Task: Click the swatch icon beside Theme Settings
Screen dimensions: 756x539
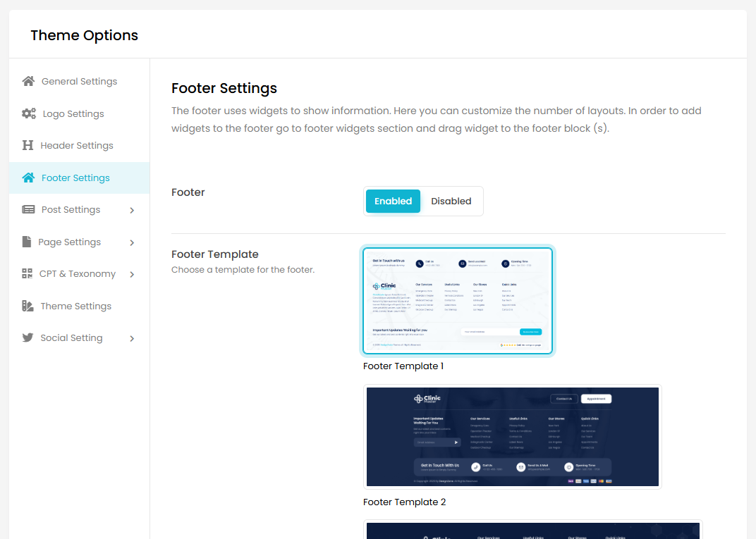Action: pyautogui.click(x=28, y=306)
